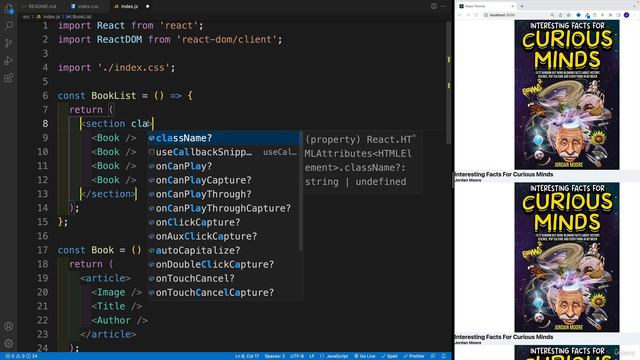Screen dimensions: 640x360
Task: Change JavaScript language mode in status bar
Action: point(334,356)
